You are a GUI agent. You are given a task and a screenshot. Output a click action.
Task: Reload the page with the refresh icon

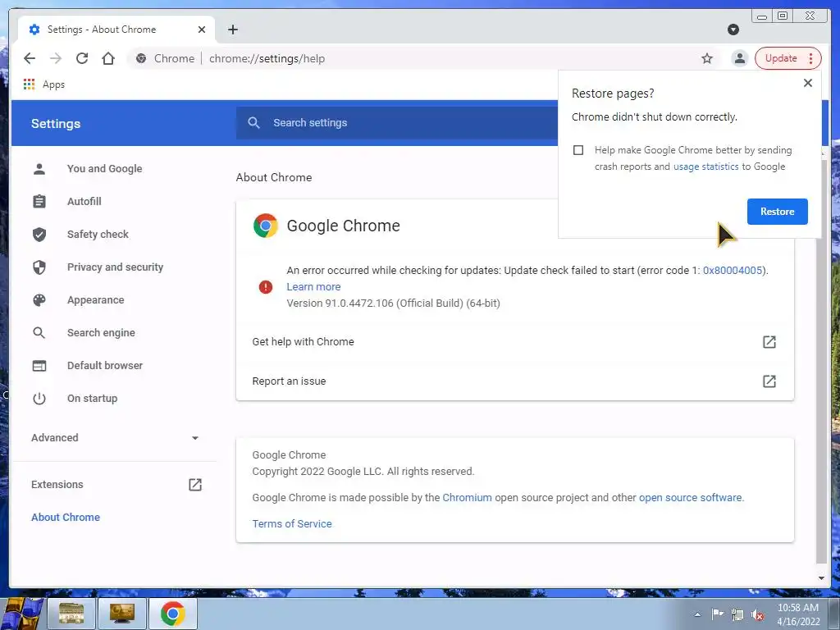coord(82,58)
